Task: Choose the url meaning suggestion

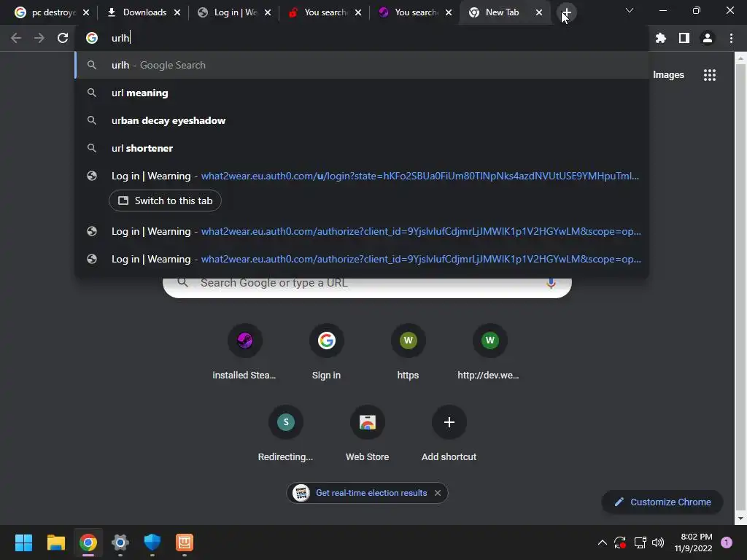Action: (362, 93)
